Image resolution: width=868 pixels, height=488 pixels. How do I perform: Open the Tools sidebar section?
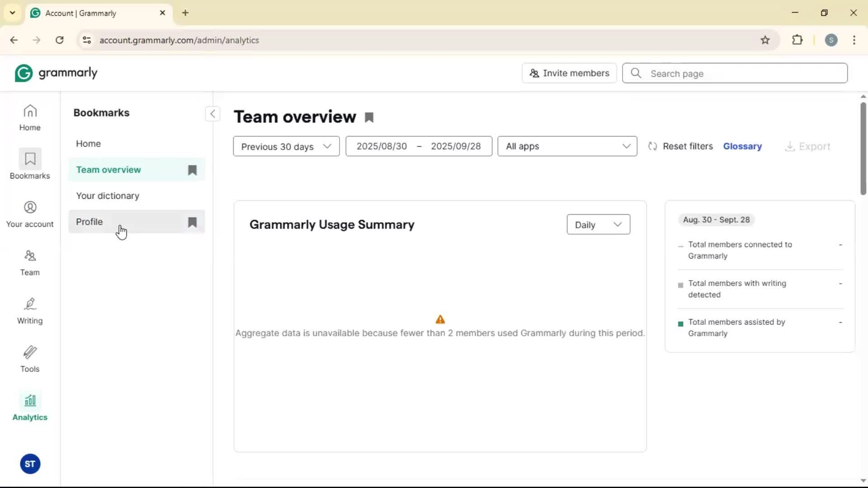[x=30, y=359]
